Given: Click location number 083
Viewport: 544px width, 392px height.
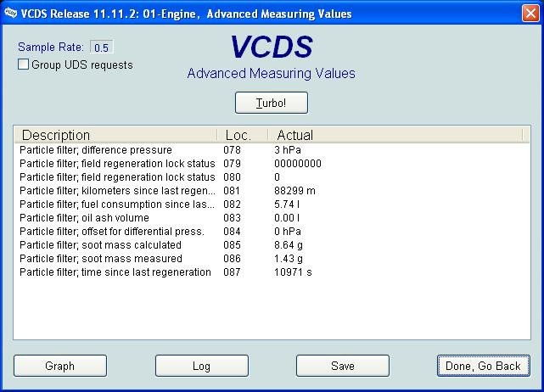Looking at the screenshot, I should (232, 217).
